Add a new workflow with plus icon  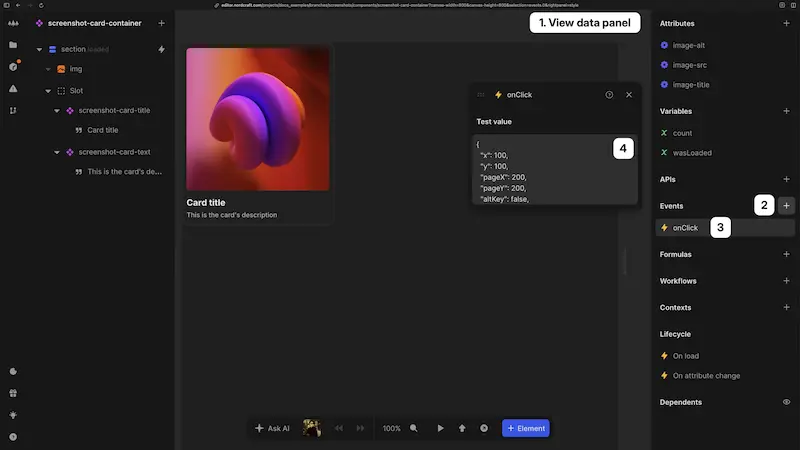coord(786,281)
